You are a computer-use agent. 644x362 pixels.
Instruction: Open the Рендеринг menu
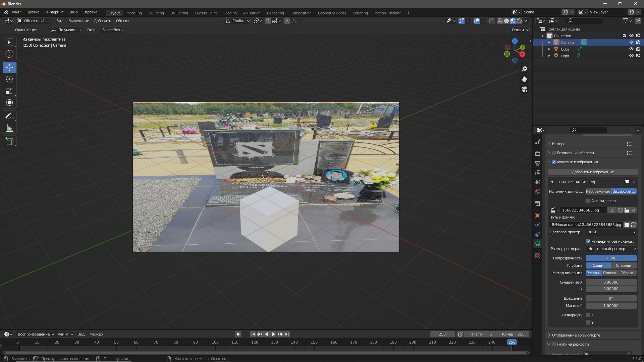click(x=54, y=12)
